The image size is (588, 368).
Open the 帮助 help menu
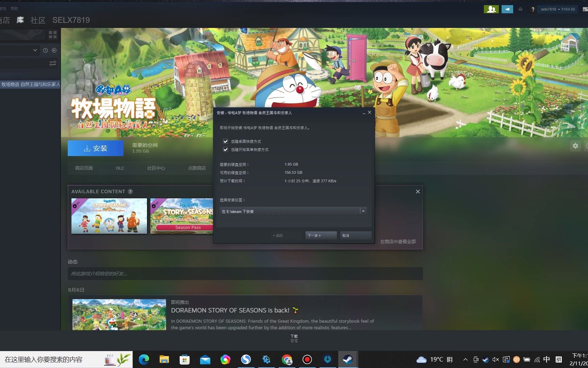(14, 9)
